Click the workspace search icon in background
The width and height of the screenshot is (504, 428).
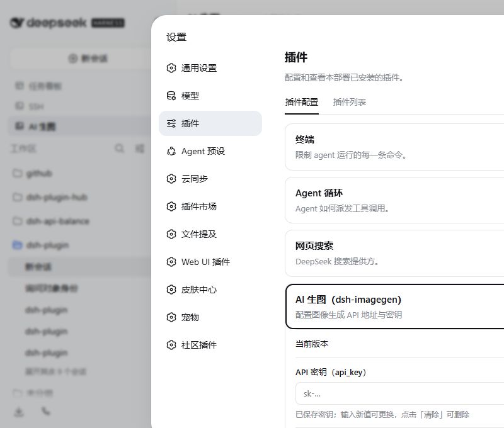119,149
